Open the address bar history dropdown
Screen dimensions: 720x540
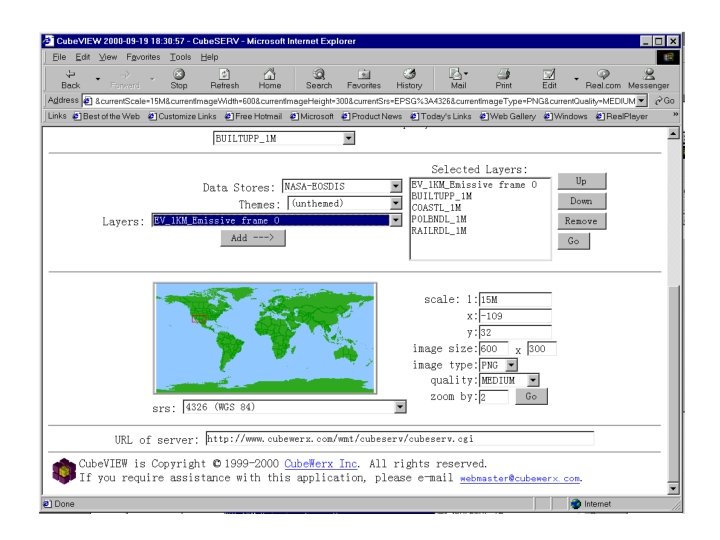[x=641, y=101]
